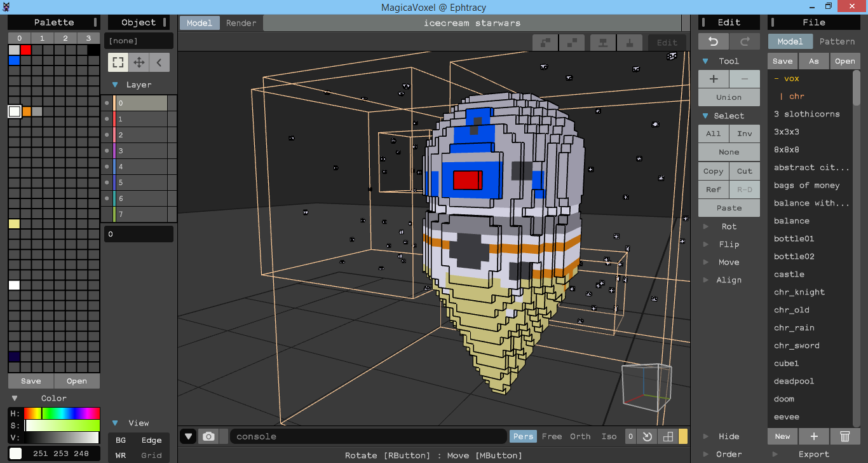Click the Copy button

pos(714,171)
